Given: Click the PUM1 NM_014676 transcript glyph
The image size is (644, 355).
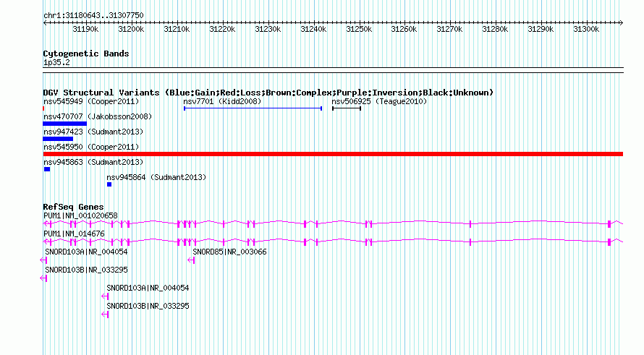Looking at the screenshot, I should [333, 241].
